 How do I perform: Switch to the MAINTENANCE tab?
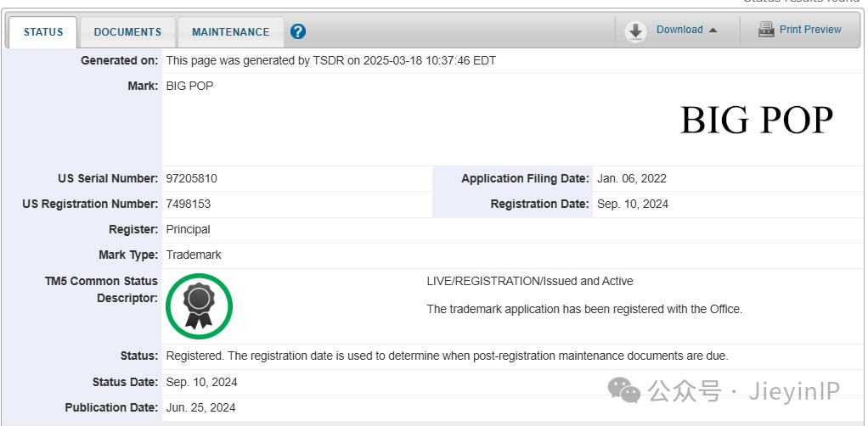231,32
